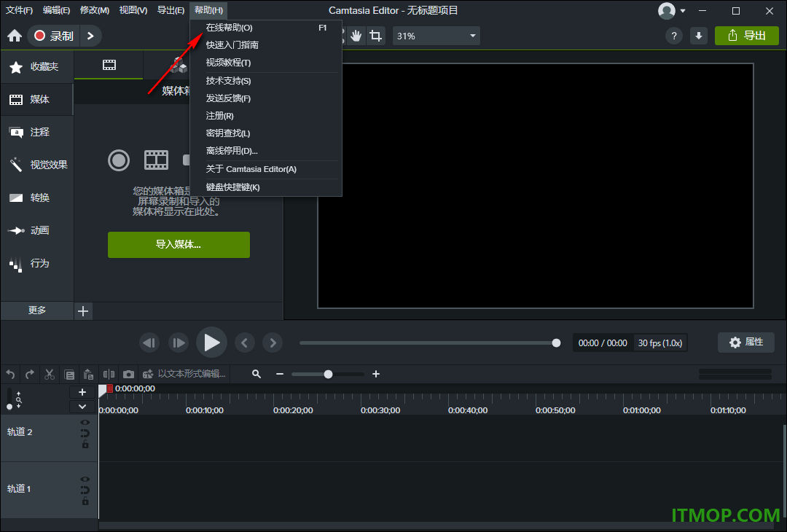Choose 在线帮助(O) from Help menu
The height and width of the screenshot is (532, 787).
266,28
